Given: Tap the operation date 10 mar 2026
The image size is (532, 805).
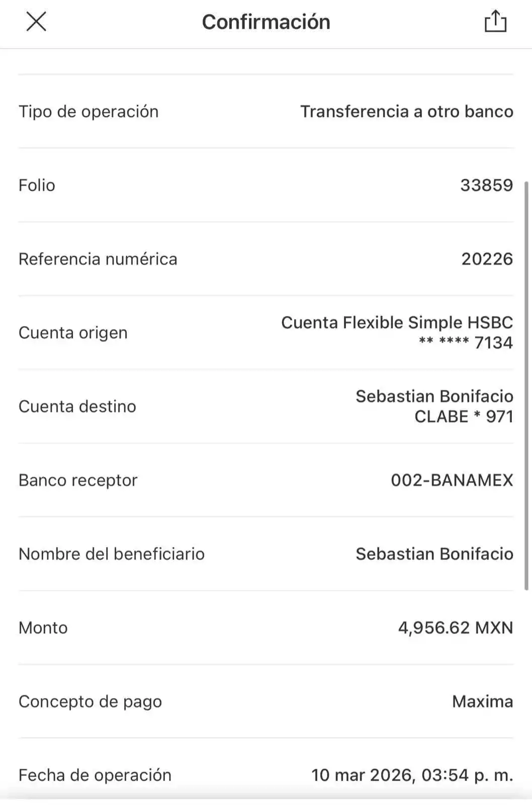Looking at the screenshot, I should [363, 775].
